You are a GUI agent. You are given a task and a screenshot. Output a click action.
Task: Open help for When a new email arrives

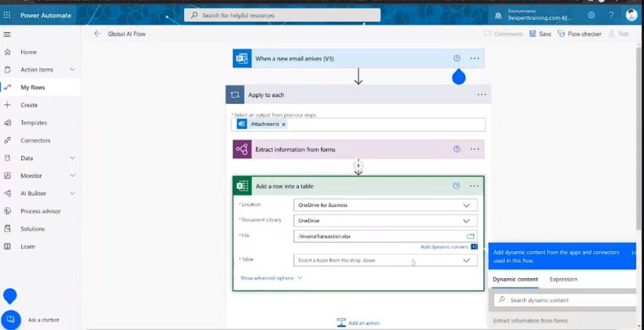[457, 59]
